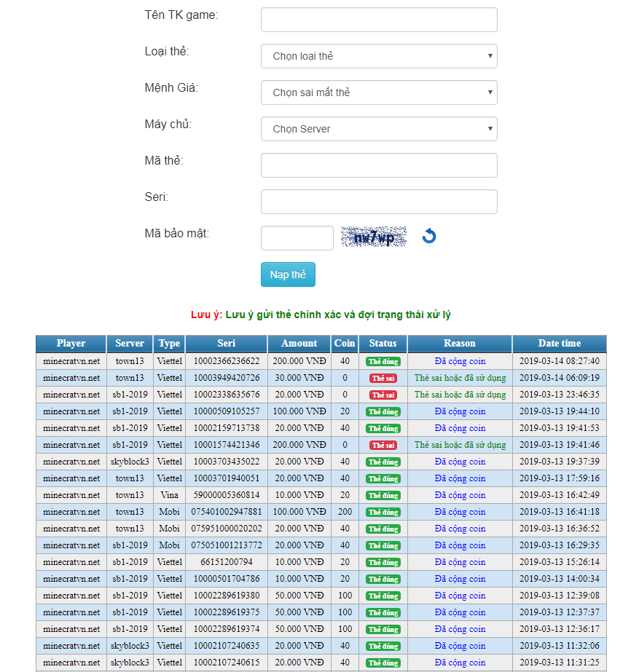Viewport: 631px width, 672px height.
Task: Click date cell 2019-03-13 15:26:14
Action: coord(560,562)
